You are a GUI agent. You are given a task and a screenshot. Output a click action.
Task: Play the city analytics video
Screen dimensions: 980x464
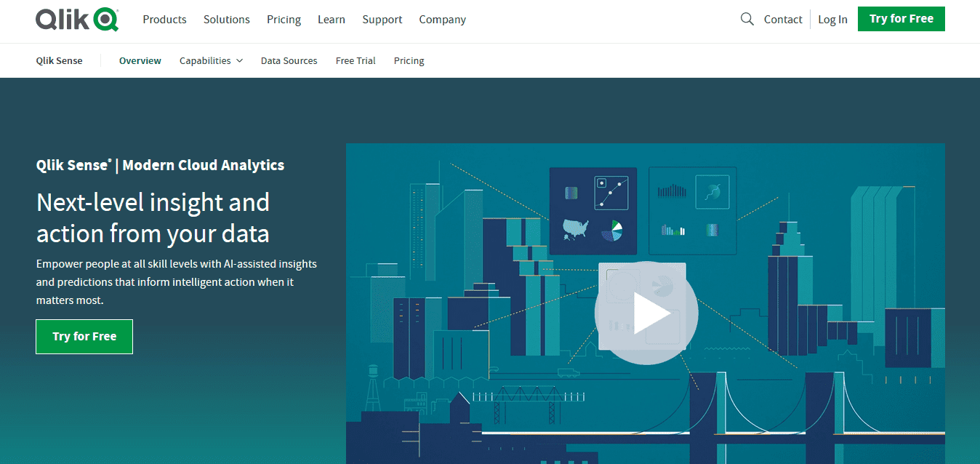click(x=646, y=313)
